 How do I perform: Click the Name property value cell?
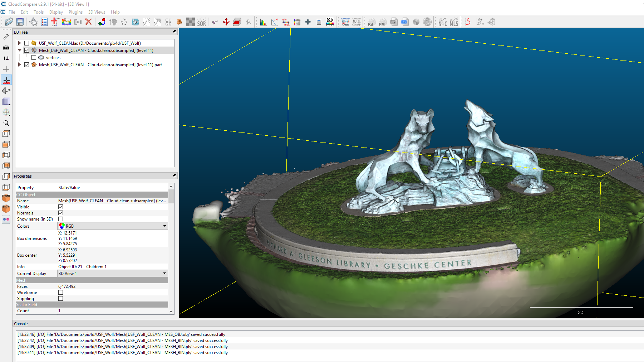pyautogui.click(x=112, y=201)
